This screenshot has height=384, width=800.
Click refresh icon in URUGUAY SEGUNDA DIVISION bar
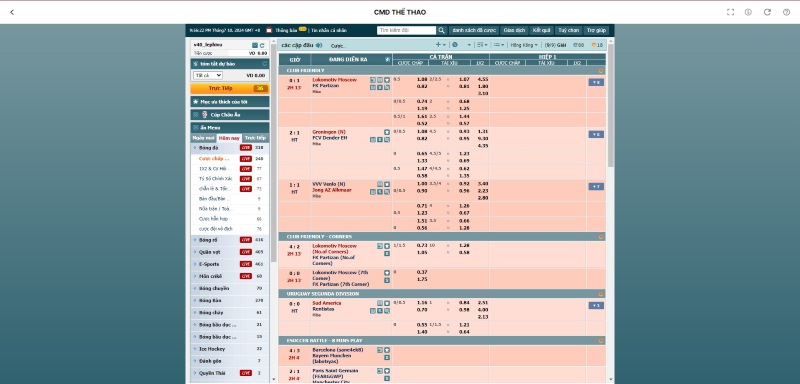tap(601, 294)
